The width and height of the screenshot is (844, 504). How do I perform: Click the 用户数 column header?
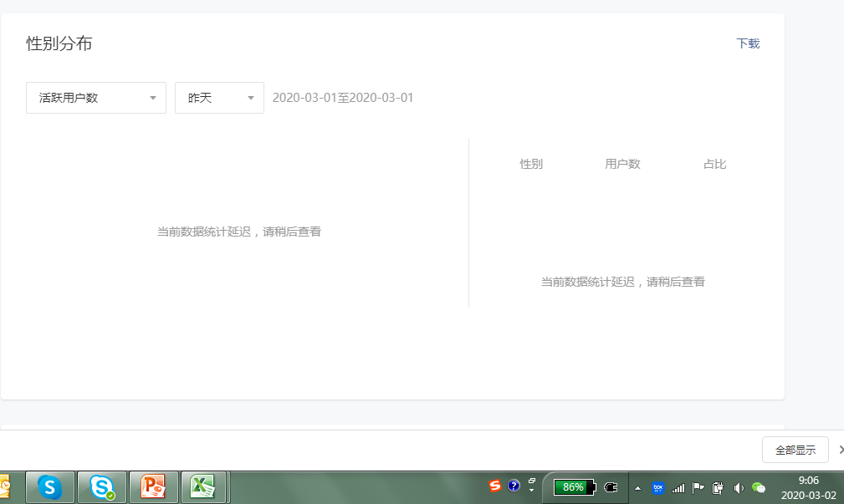click(622, 164)
